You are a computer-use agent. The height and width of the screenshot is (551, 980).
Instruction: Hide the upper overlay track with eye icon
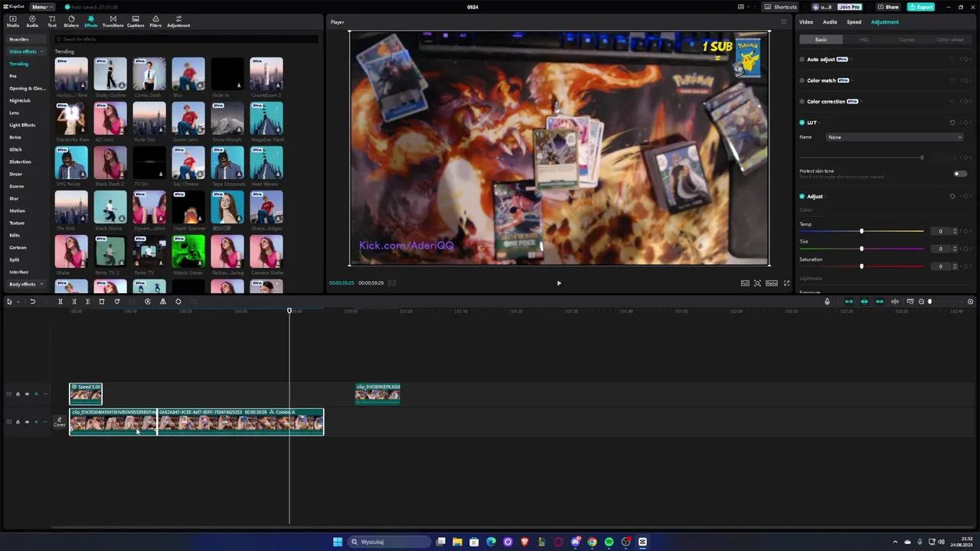[x=27, y=394]
